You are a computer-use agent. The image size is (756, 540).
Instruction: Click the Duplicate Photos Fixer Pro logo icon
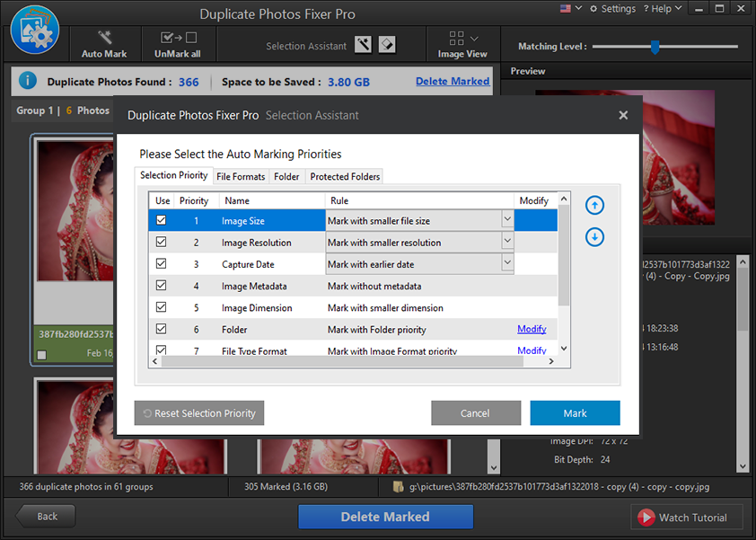click(x=35, y=30)
